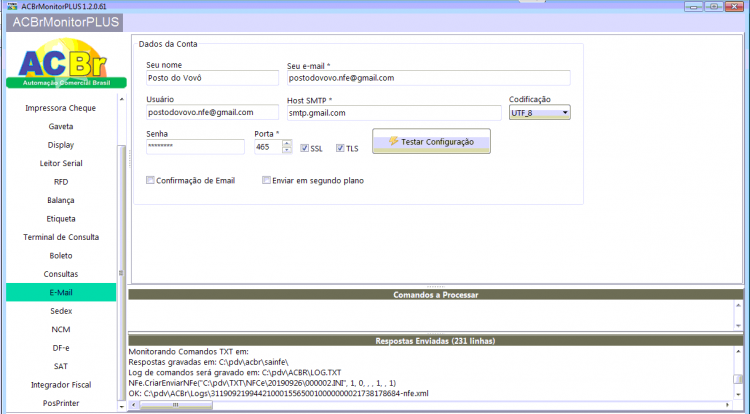Decrease the Porta value with down arrow
The image size is (750, 414).
click(x=287, y=150)
